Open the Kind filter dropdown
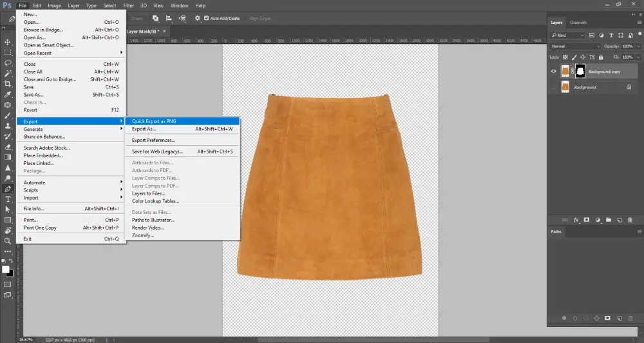 coord(567,35)
